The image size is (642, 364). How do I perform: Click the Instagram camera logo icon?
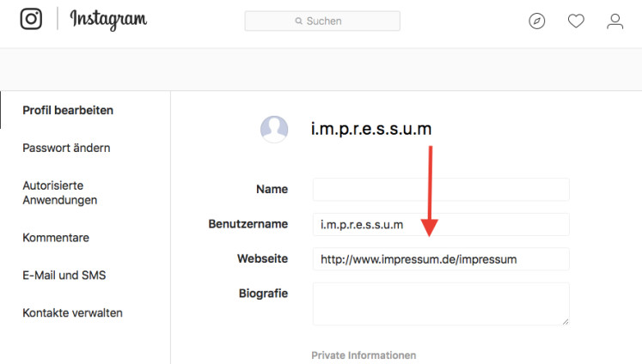point(31,19)
